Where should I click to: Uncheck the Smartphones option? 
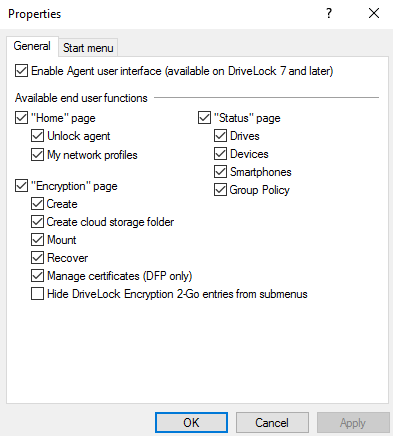[220, 172]
